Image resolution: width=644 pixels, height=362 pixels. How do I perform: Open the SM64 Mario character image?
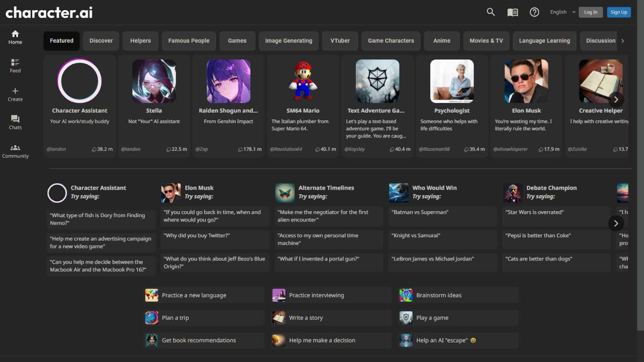click(x=303, y=81)
